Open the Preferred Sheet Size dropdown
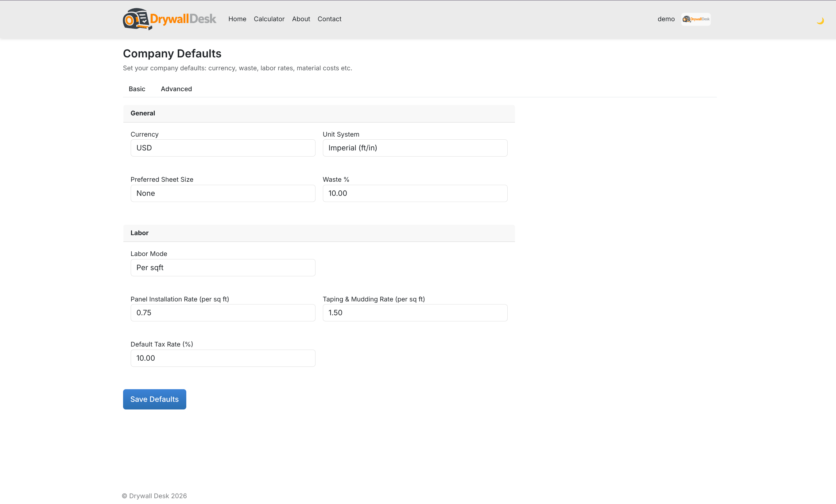836x504 pixels. [223, 193]
